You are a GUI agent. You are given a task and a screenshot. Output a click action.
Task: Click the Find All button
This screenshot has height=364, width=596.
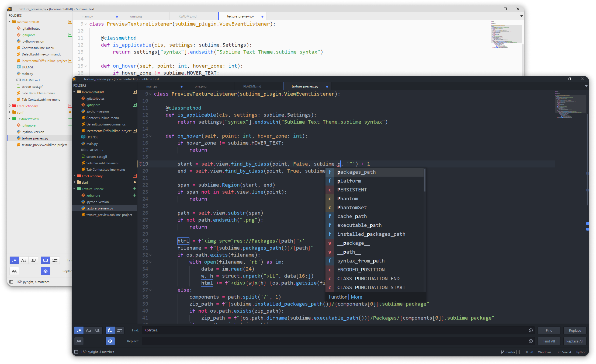click(549, 341)
